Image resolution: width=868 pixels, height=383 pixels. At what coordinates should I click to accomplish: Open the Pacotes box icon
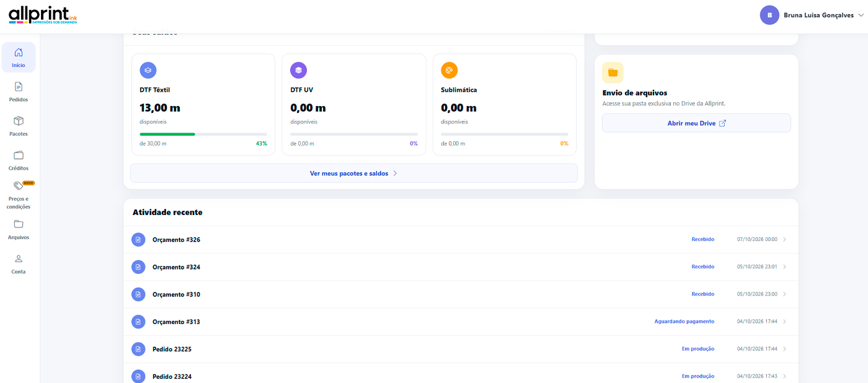[19, 121]
